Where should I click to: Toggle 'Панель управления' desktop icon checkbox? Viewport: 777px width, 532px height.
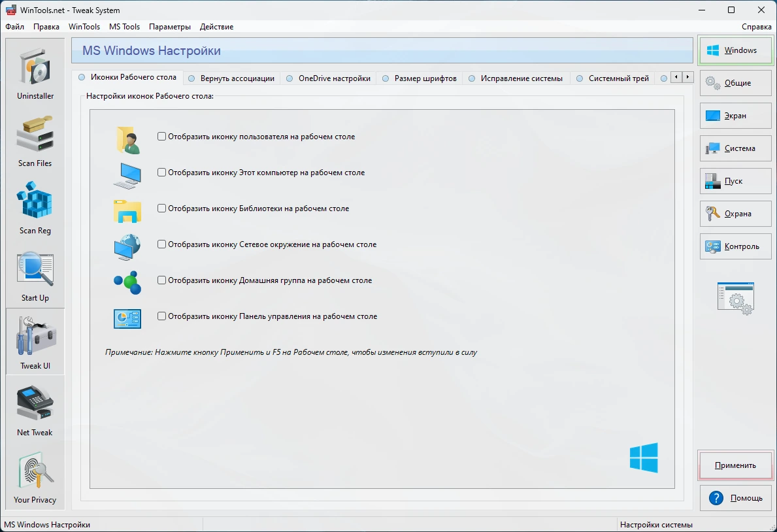161,316
